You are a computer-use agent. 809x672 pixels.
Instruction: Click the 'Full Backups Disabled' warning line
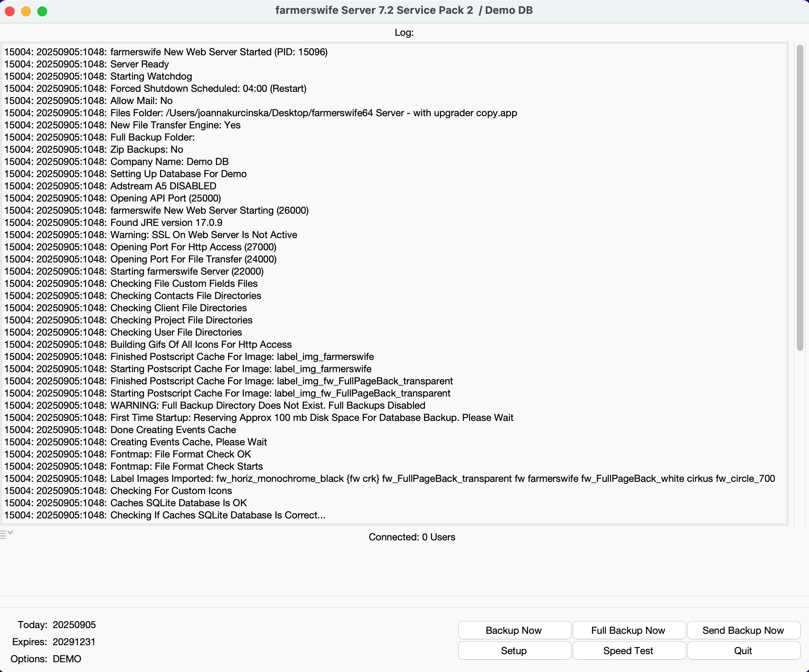pyautogui.click(x=268, y=405)
